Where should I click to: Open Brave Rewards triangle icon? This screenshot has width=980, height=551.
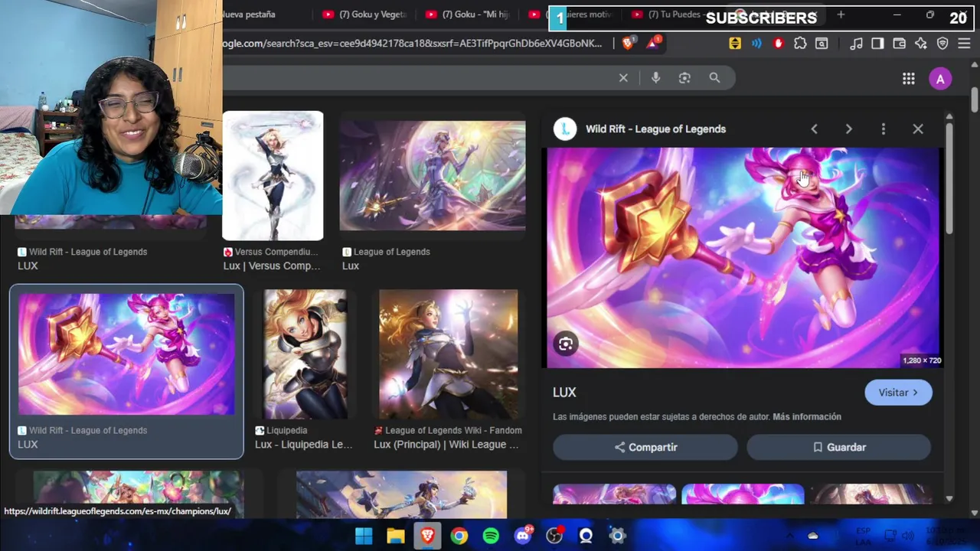[653, 44]
